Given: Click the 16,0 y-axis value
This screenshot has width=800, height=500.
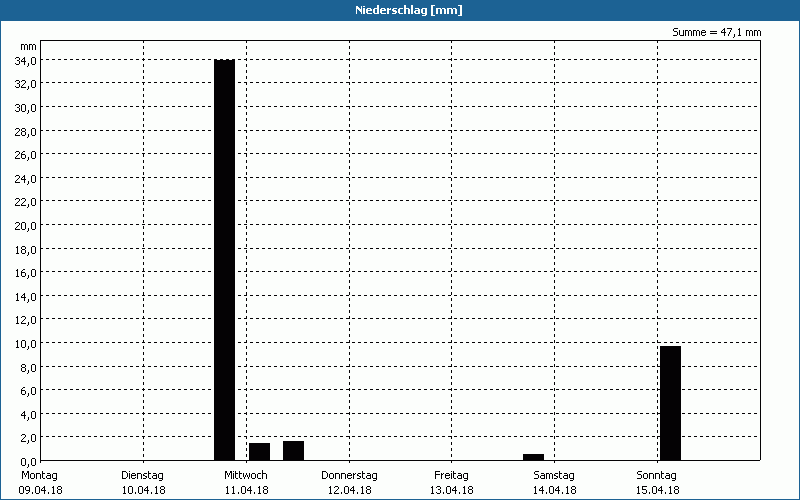Looking at the screenshot, I should tap(26, 273).
